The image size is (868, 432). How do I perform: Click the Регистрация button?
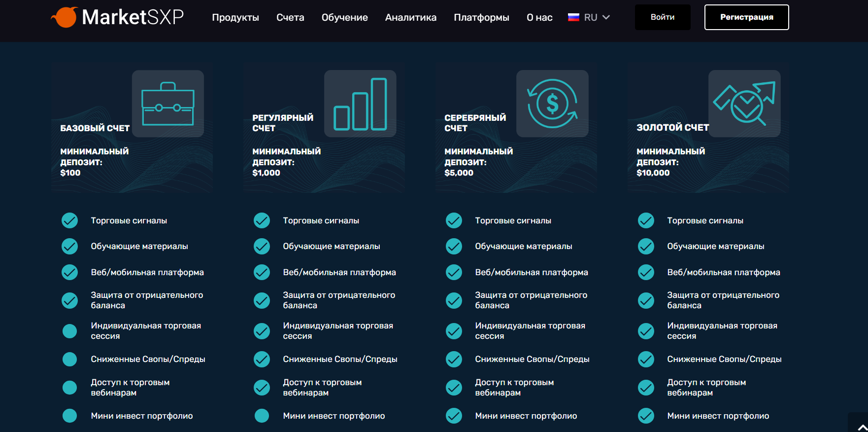747,17
